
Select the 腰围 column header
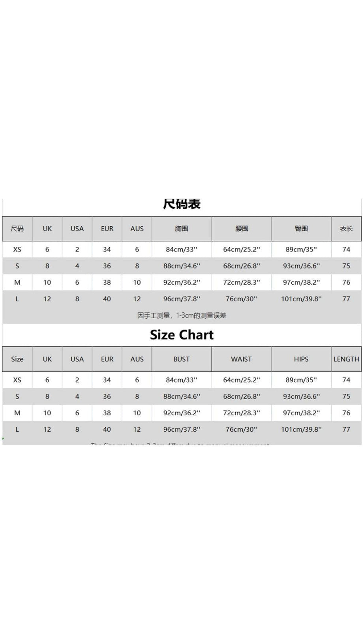[x=241, y=229]
